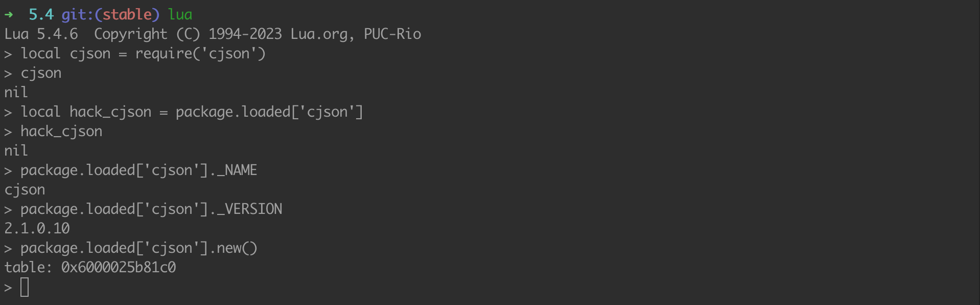Viewport: 980px width, 305px height.
Task: Click the first 'nil' output line
Action: coord(16,93)
